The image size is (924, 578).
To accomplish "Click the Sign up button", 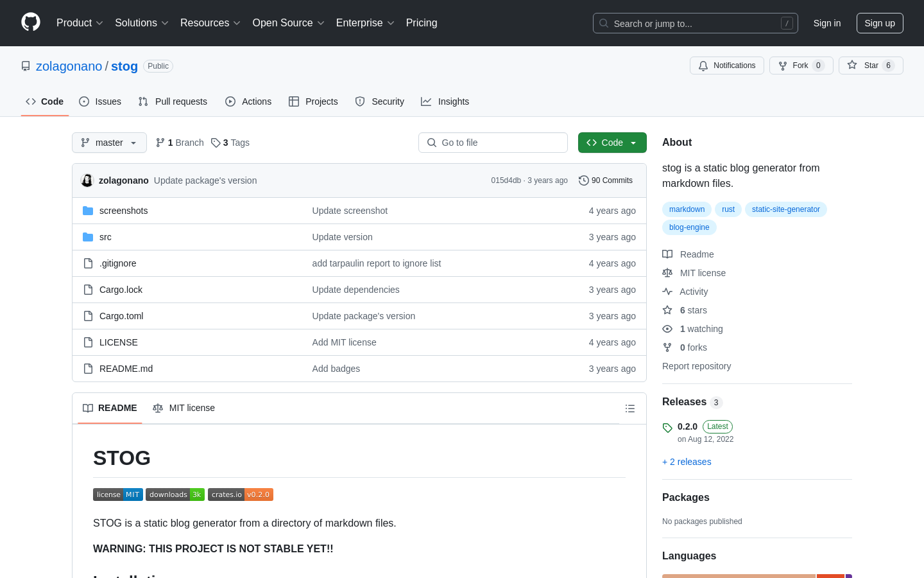I will click(x=880, y=23).
